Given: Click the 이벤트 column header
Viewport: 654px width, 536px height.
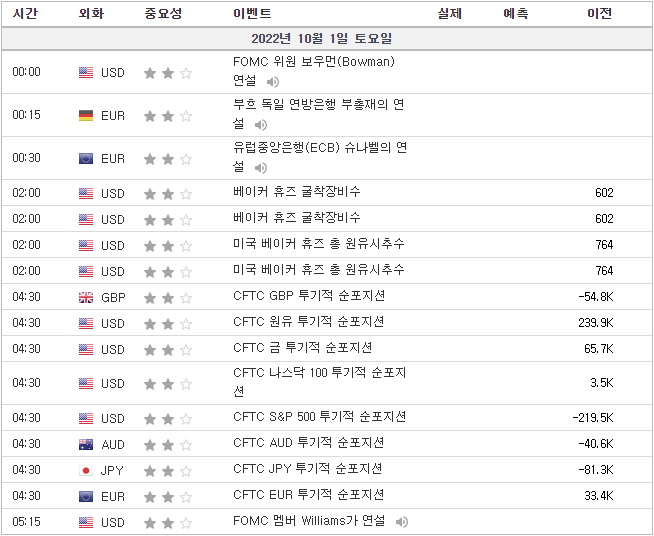Looking at the screenshot, I should (x=252, y=13).
